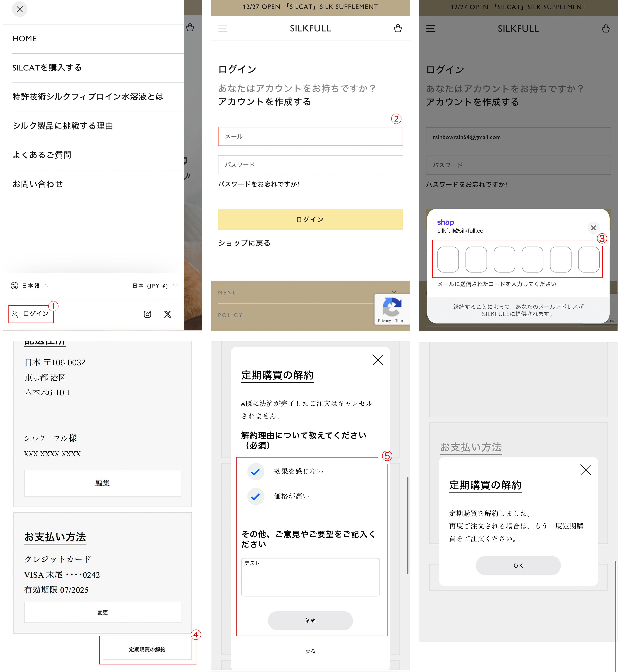Open the Instagram icon link

pos(148,314)
